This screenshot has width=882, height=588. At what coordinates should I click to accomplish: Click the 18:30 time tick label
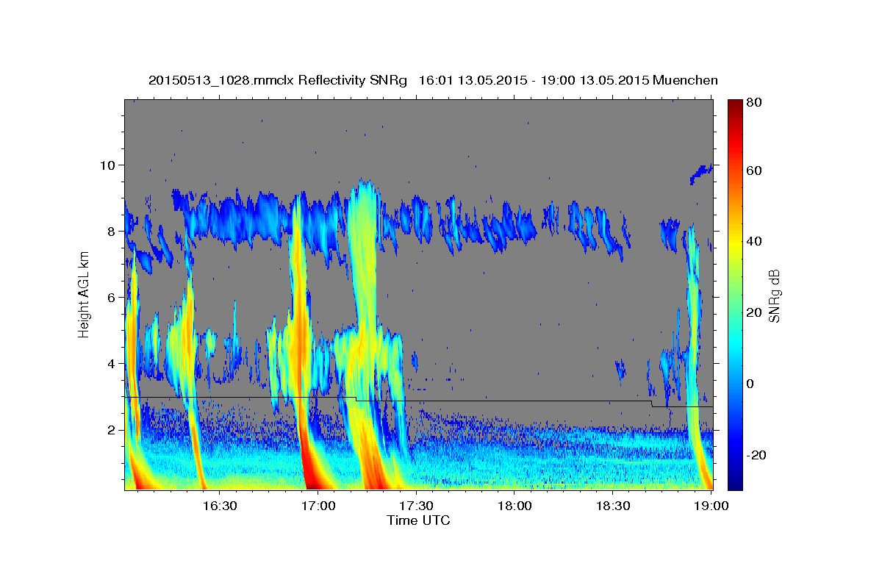[614, 506]
